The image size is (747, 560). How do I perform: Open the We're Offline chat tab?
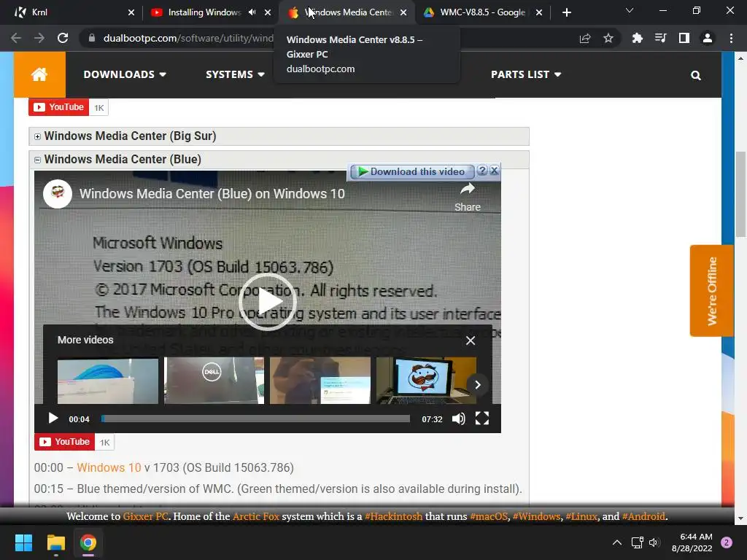pos(712,291)
